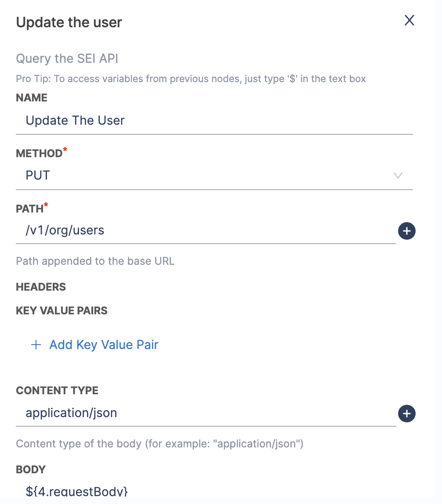442x504 pixels.
Task: Click the plus icon beside the Content Type field
Action: point(406,414)
